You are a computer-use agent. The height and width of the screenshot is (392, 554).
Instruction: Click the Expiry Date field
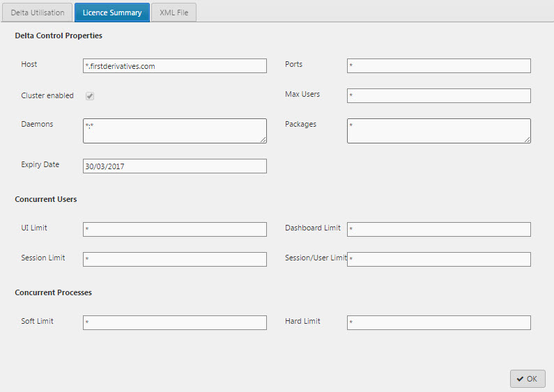point(175,166)
